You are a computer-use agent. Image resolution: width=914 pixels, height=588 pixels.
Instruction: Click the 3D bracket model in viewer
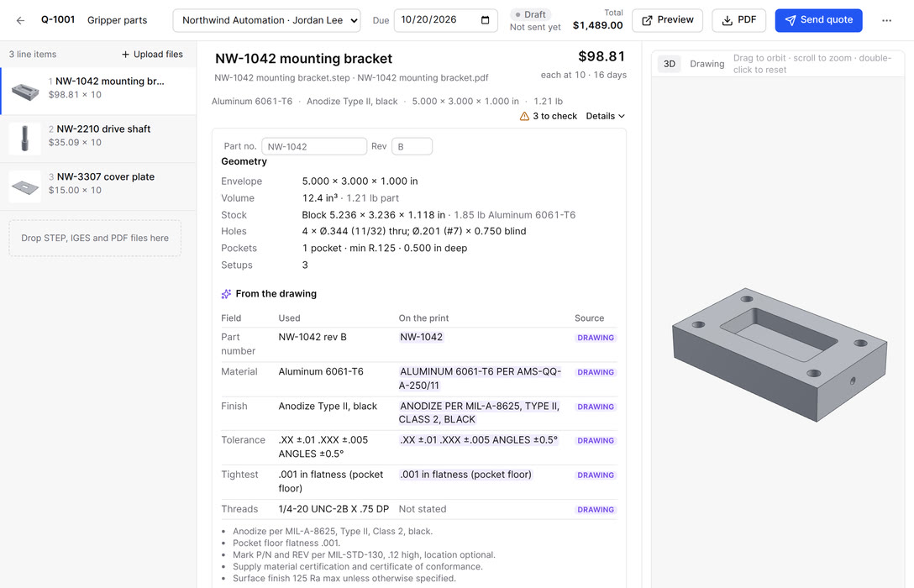point(780,354)
